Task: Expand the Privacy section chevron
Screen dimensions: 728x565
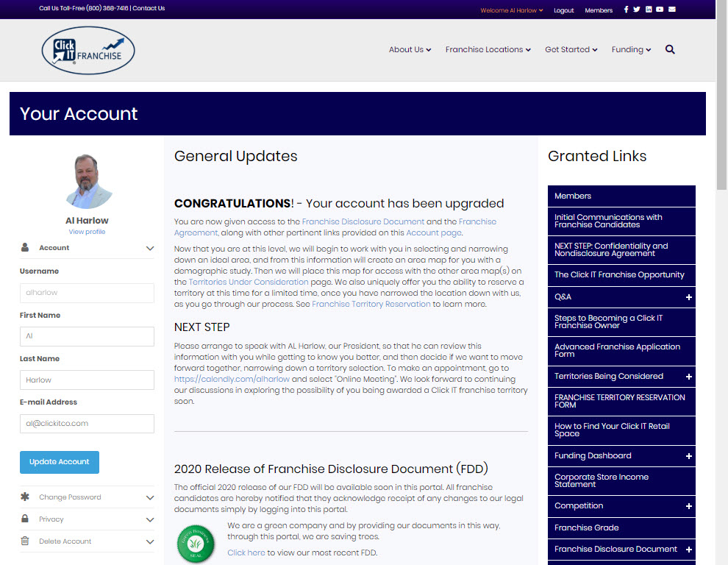Action: [150, 519]
